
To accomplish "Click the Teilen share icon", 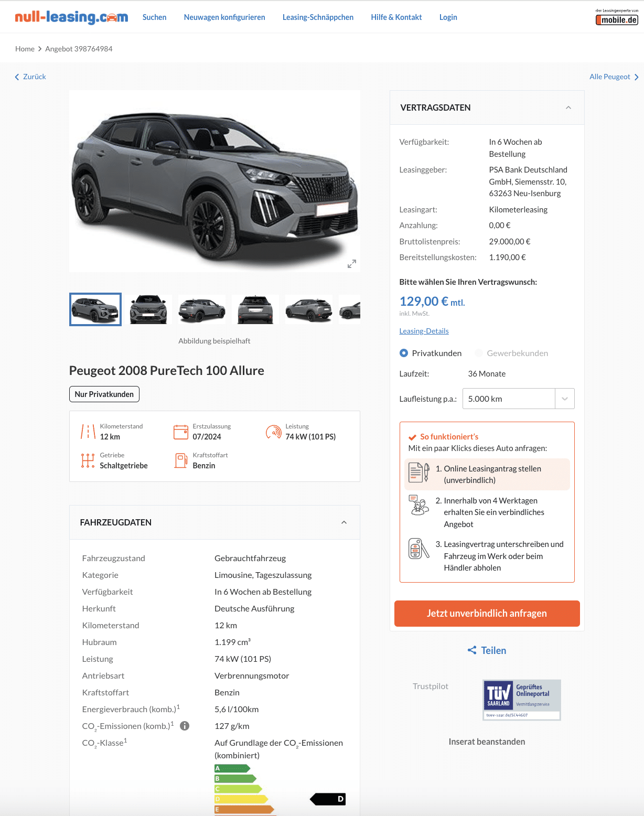I will point(472,650).
